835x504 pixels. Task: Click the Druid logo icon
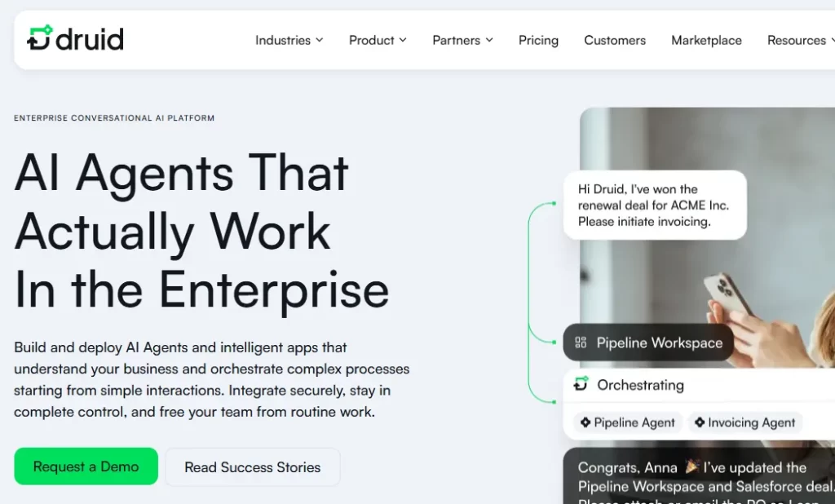pyautogui.click(x=40, y=38)
